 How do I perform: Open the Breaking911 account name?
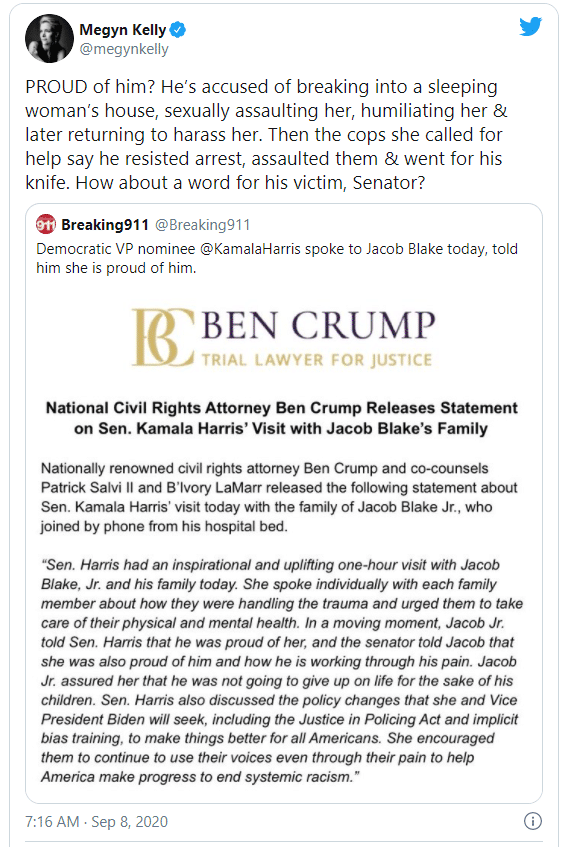(105, 225)
